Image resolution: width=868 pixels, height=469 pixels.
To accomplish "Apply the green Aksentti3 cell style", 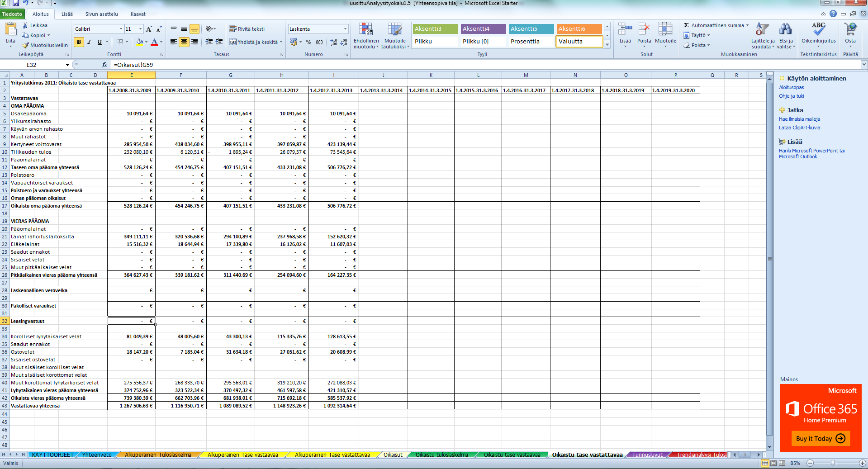I will coord(435,29).
